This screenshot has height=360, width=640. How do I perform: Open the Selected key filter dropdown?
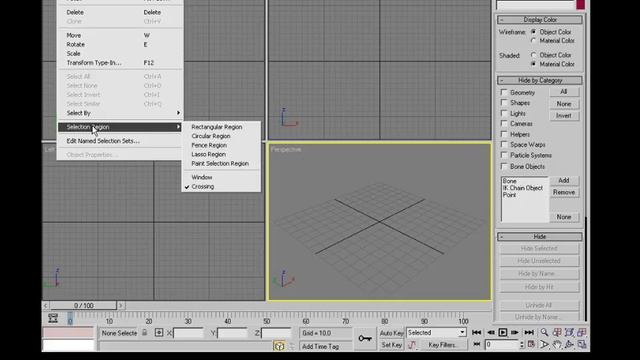462,333
